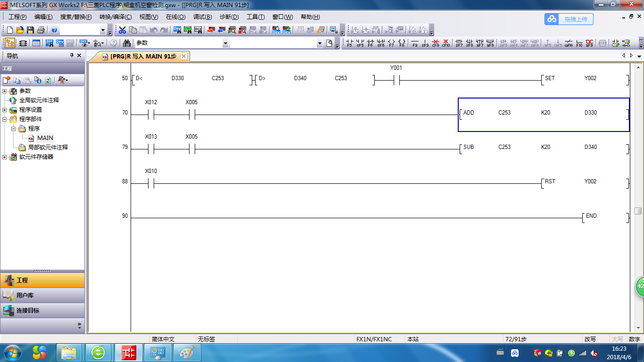Viewport: 644px width, 362px height.
Task: Collapse the 程序部件 tree node
Action: pos(5,119)
